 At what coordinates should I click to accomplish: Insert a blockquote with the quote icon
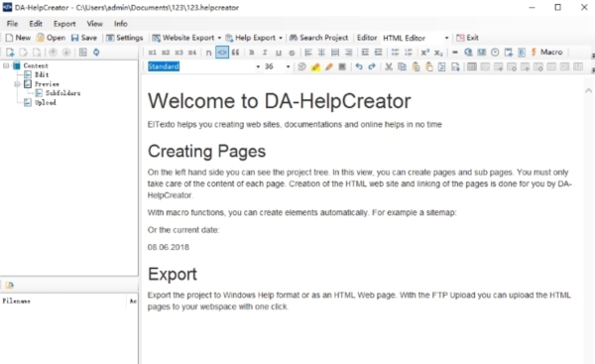[x=235, y=53]
